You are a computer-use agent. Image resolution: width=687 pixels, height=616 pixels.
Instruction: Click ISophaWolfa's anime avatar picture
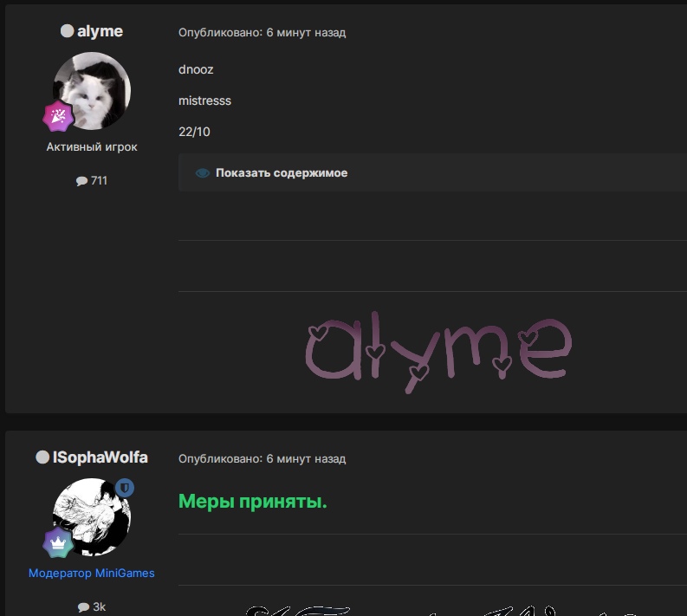pos(94,516)
